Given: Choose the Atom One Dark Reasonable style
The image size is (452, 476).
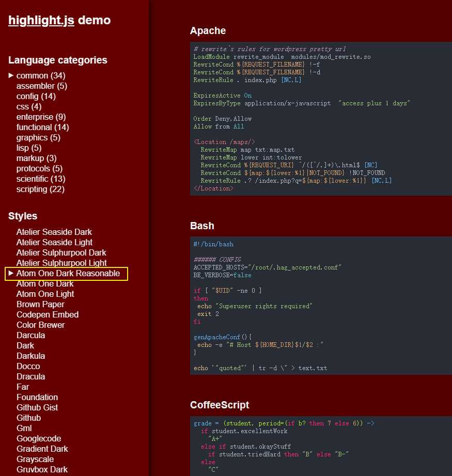Looking at the screenshot, I should tap(68, 273).
